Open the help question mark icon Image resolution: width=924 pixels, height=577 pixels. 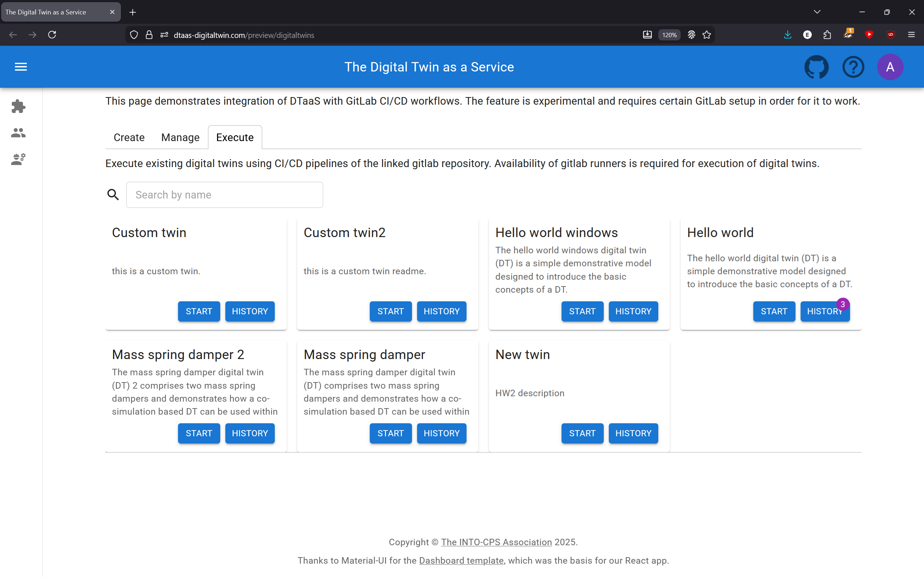(853, 67)
